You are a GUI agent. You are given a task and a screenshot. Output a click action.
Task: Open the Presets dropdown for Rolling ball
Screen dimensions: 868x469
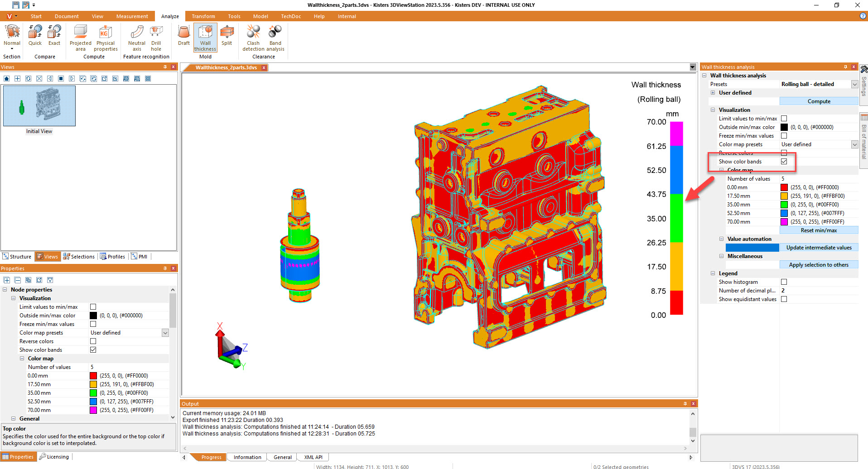click(x=854, y=84)
